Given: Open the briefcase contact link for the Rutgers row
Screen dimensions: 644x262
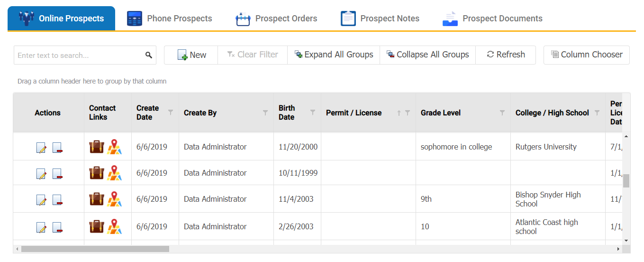Looking at the screenshot, I should [97, 147].
